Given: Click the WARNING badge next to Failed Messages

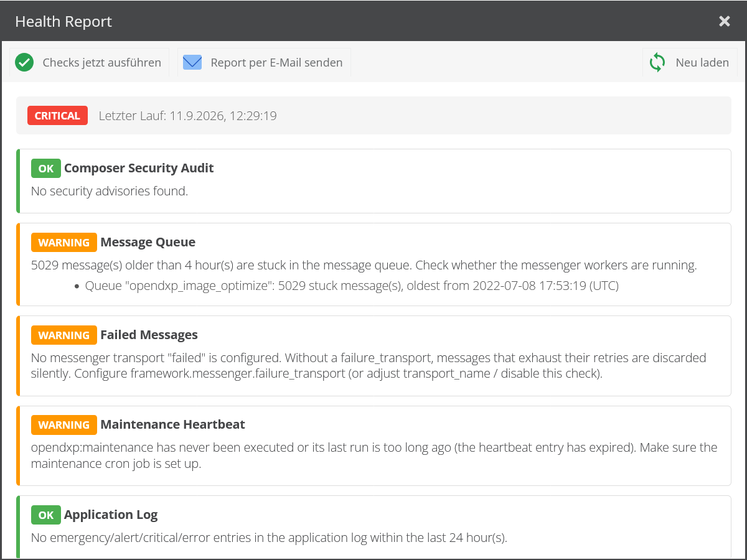Looking at the screenshot, I should [64, 335].
